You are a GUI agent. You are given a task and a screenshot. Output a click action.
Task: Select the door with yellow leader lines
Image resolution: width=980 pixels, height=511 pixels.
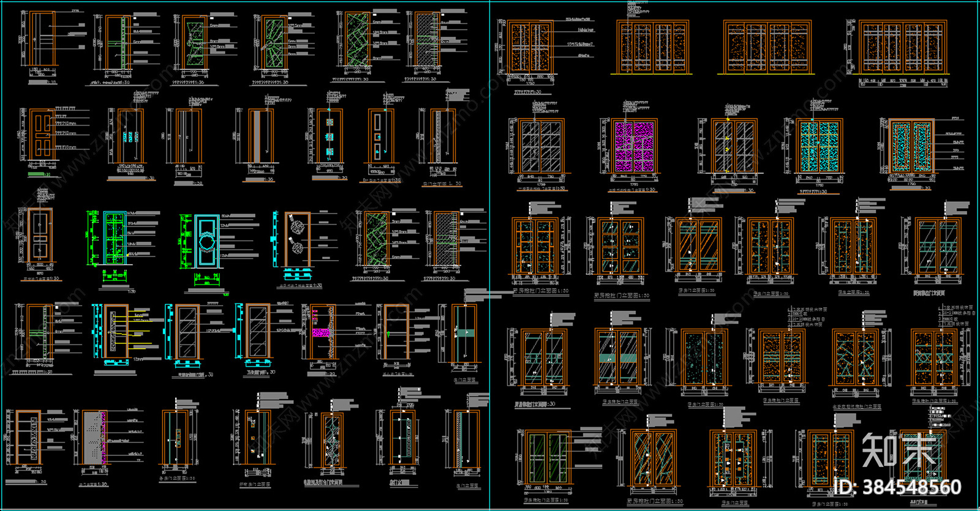116,332
